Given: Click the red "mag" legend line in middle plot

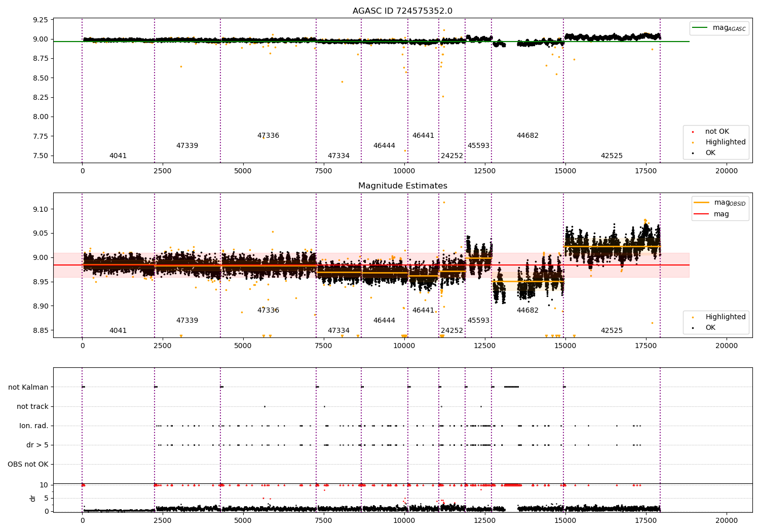Looking at the screenshot, I should tap(701, 214).
